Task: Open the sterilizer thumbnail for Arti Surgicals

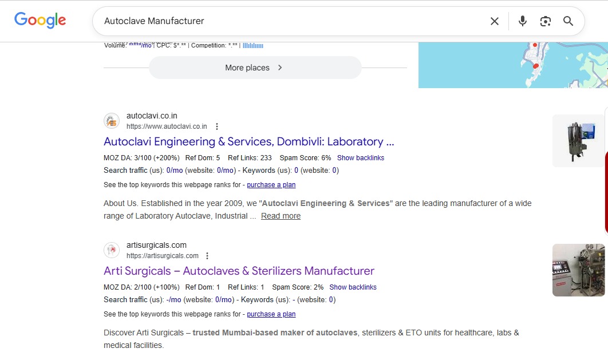Action: click(x=579, y=270)
